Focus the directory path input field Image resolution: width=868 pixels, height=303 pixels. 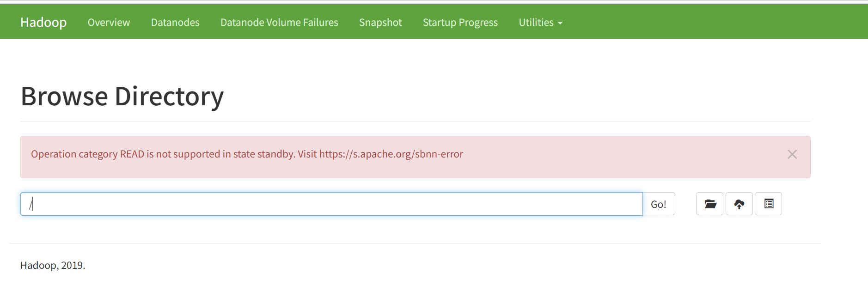tap(324, 203)
